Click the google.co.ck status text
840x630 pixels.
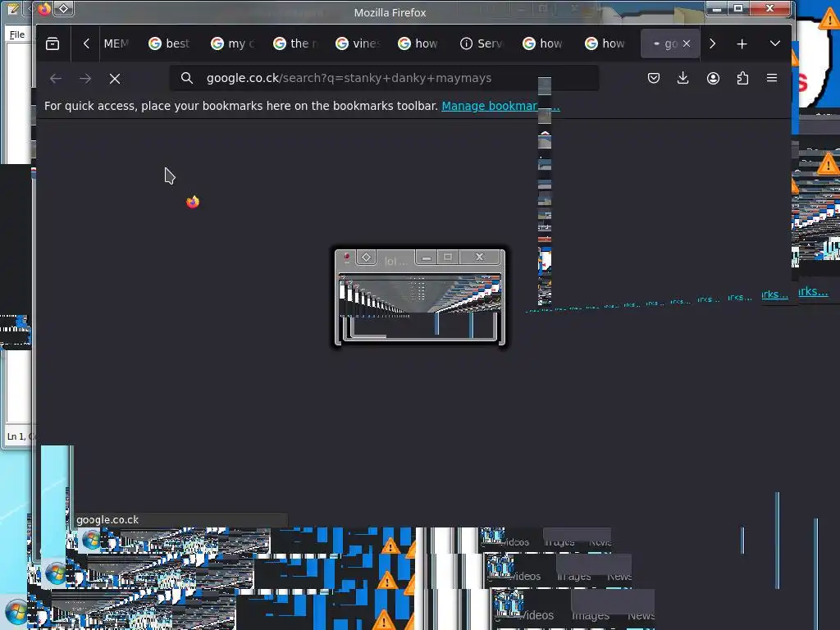pos(107,519)
